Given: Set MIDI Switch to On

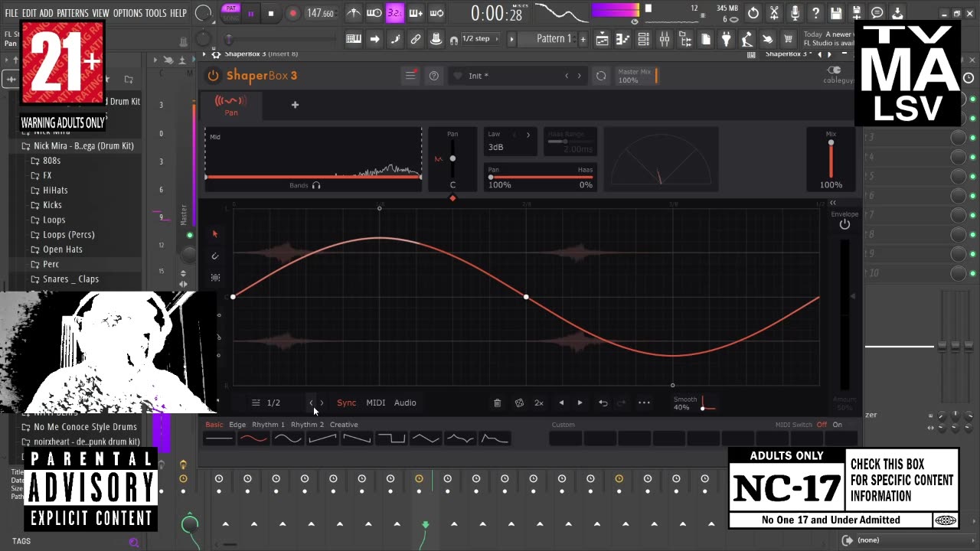Looking at the screenshot, I should tap(838, 425).
